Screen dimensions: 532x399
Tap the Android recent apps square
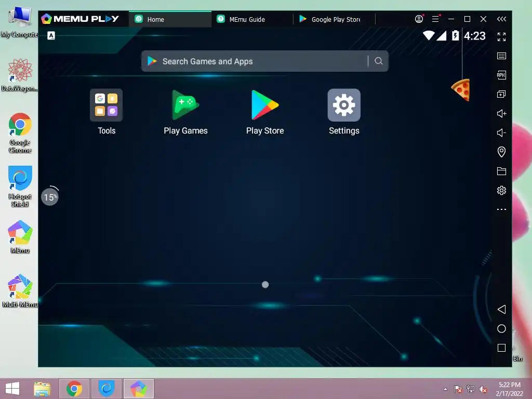[x=501, y=348]
